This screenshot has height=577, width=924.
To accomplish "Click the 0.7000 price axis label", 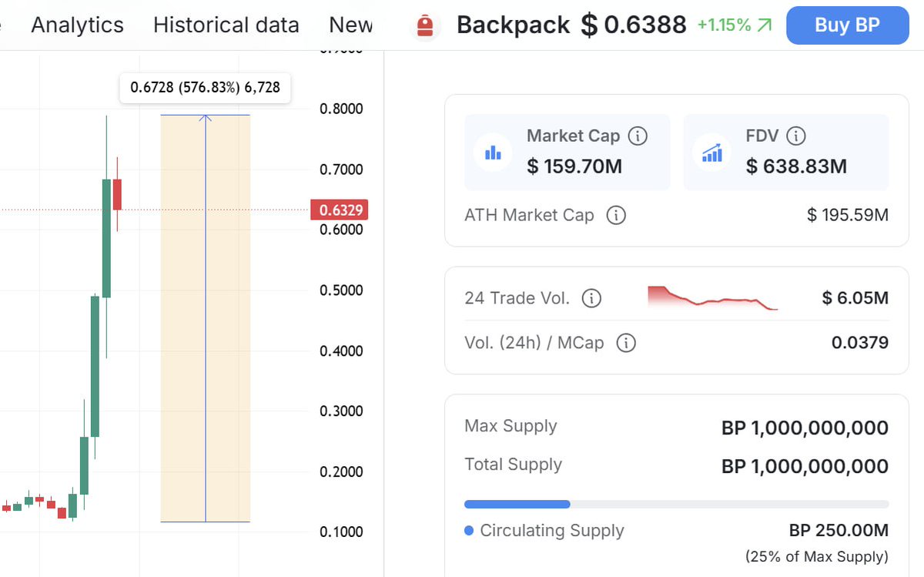I will click(x=341, y=169).
